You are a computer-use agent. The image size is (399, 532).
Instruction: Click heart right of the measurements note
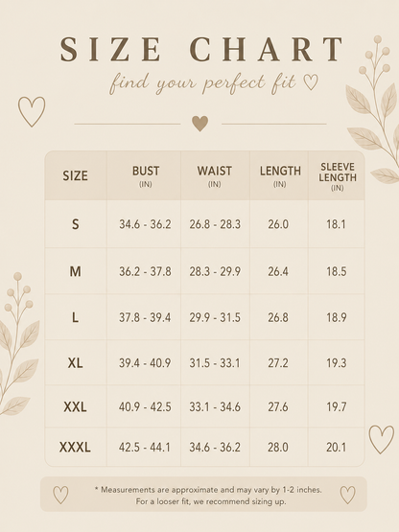348,495
